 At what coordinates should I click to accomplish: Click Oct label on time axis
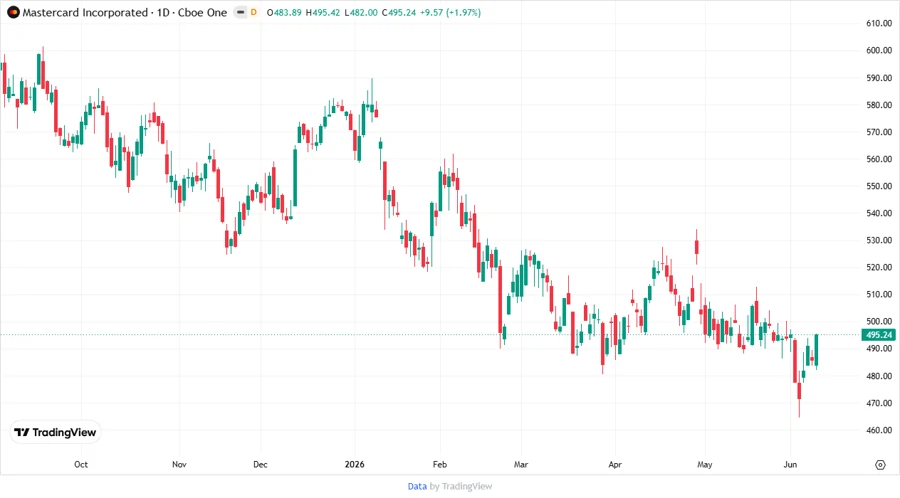(81, 465)
